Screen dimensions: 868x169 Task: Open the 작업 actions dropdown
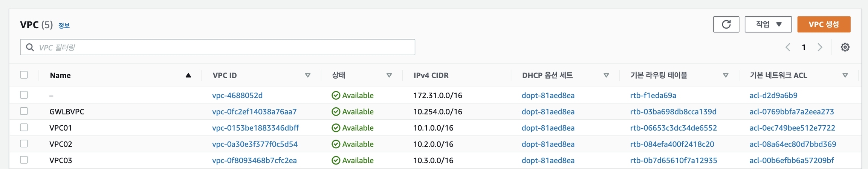[768, 24]
